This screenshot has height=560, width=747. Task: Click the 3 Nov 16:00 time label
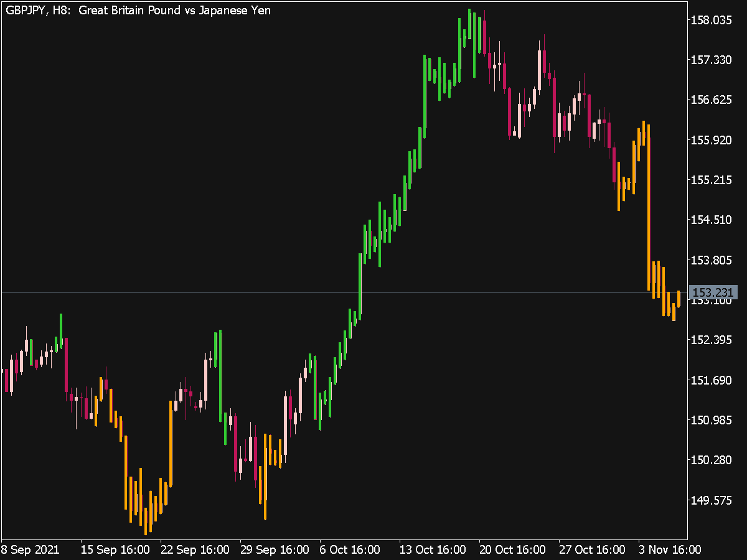point(669,549)
